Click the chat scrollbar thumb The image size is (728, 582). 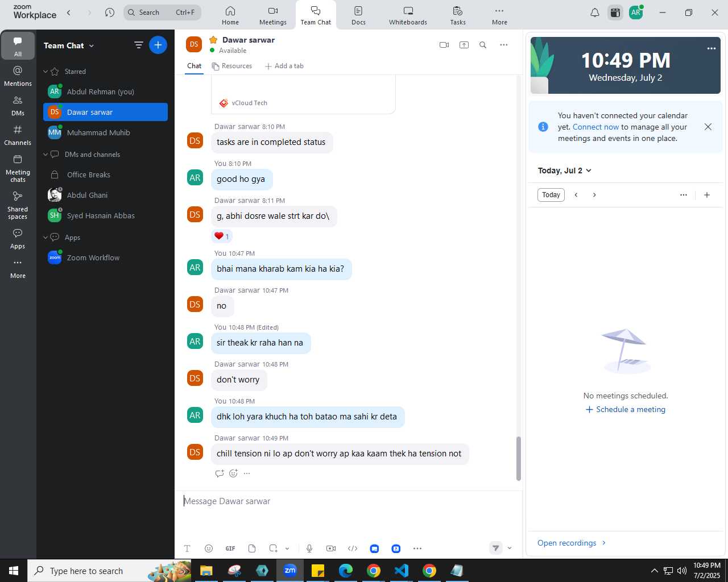518,459
